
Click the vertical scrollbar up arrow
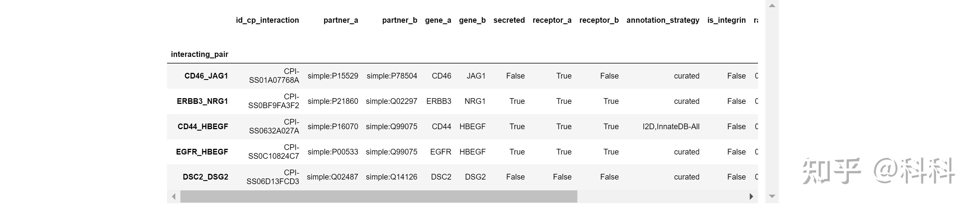click(772, 6)
